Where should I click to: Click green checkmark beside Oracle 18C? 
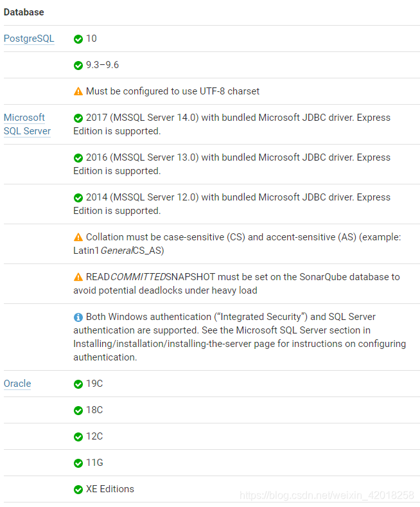(x=78, y=411)
